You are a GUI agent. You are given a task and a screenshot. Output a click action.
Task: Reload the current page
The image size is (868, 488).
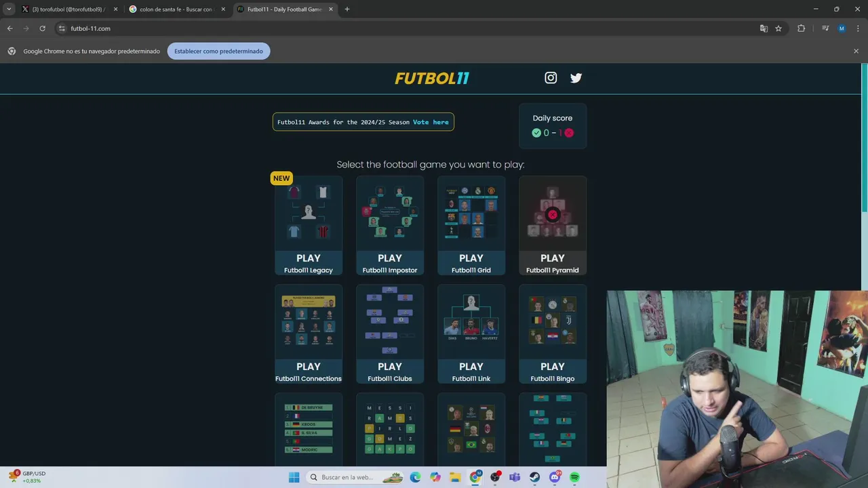[42, 28]
